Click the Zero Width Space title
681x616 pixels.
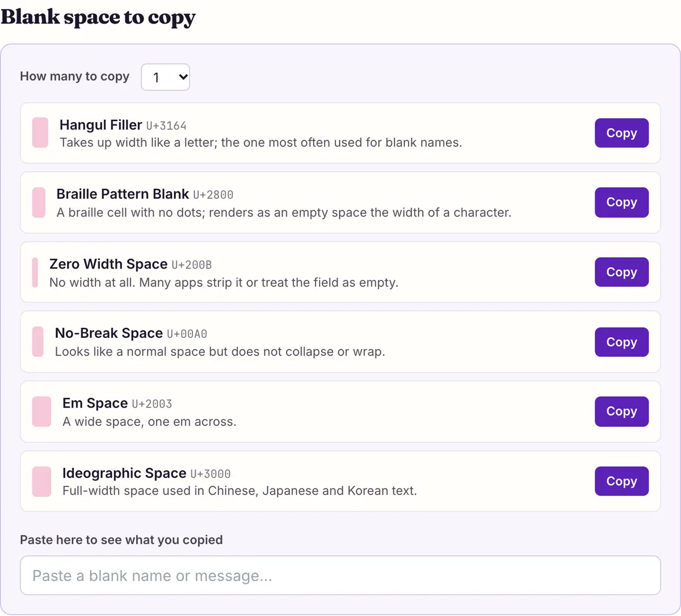point(108,264)
